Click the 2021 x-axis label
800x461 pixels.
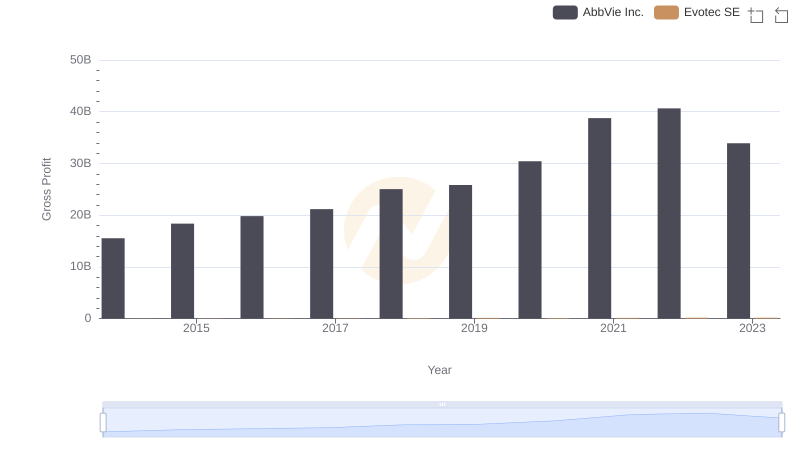613,328
